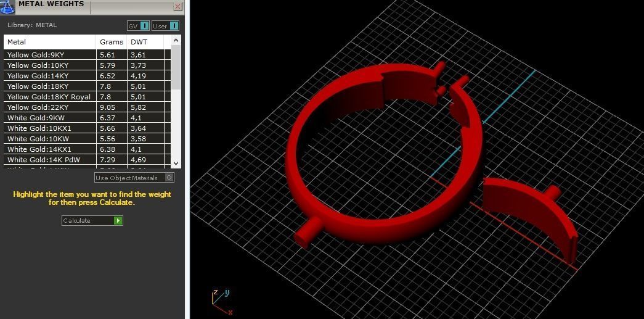Click the 3,58 DWT value

pos(139,139)
